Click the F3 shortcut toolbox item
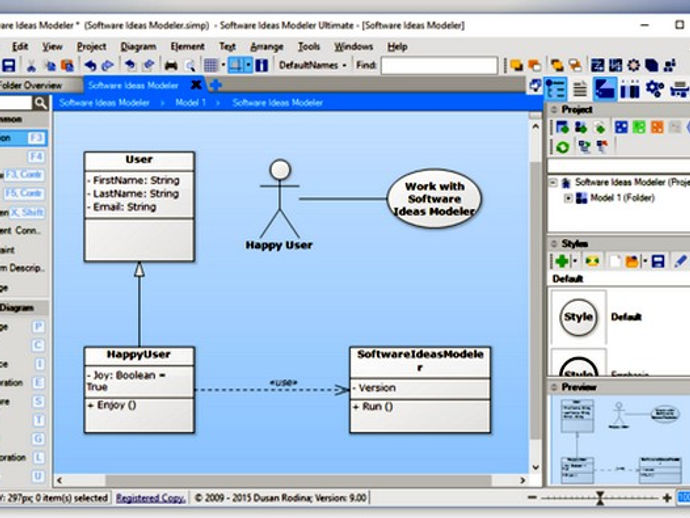This screenshot has height=518, width=690. [x=24, y=138]
